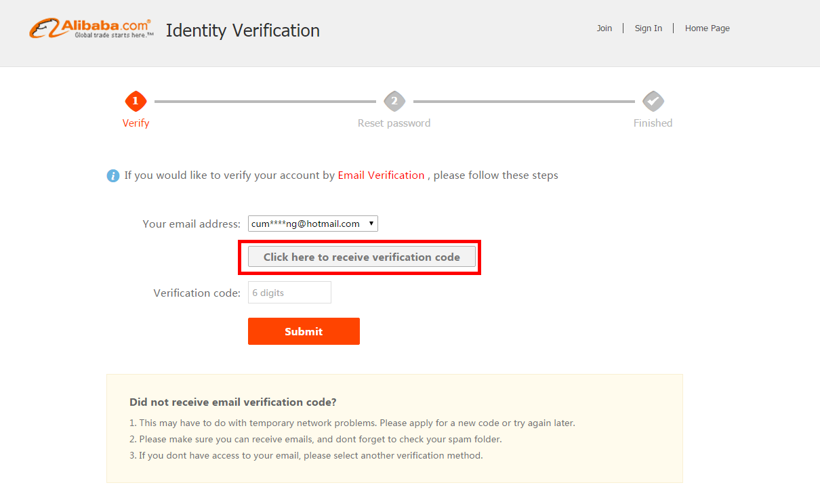820x504 pixels.
Task: Click the Alibaba.com logo
Action: [91, 28]
